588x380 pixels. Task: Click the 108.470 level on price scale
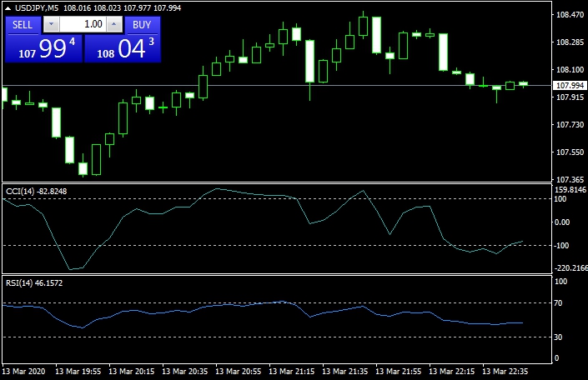click(x=569, y=15)
